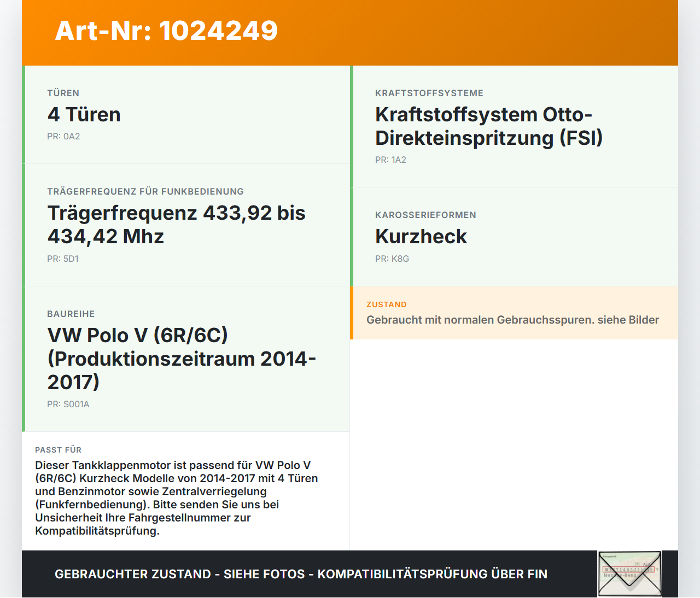
Task: Open the envelope thumbnail in the footer
Action: [629, 573]
